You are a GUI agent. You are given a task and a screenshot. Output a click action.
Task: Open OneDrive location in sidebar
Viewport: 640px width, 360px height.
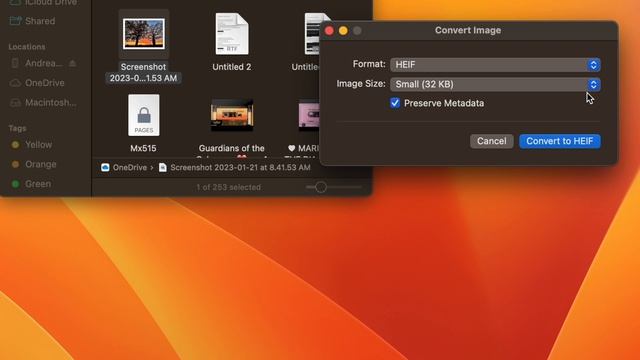[44, 83]
